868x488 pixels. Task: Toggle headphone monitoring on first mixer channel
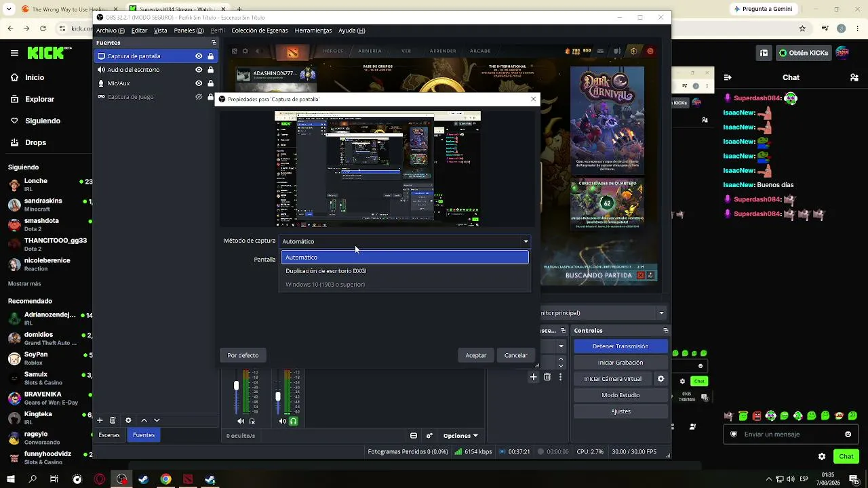(x=252, y=421)
